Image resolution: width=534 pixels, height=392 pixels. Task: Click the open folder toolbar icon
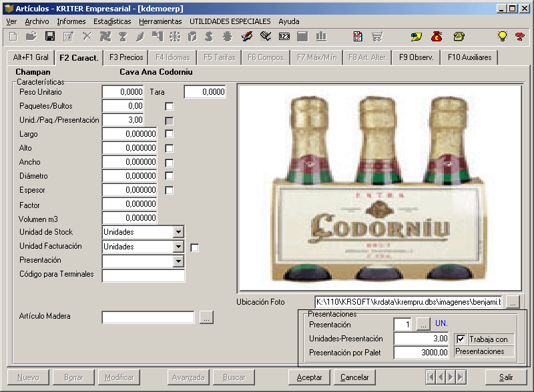click(x=31, y=37)
